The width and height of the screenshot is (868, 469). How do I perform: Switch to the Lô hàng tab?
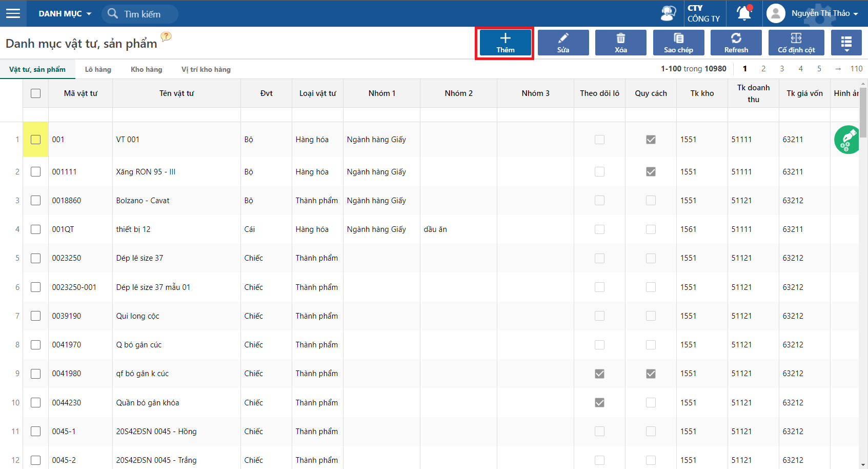(98, 69)
